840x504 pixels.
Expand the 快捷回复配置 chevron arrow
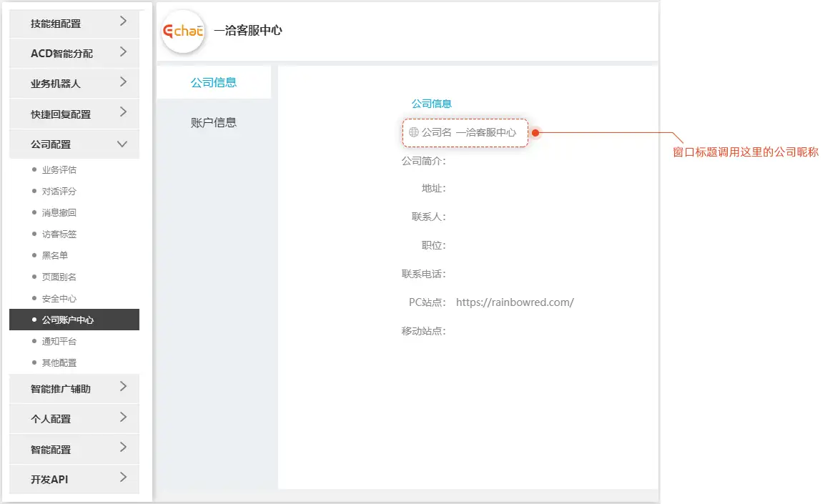pyautogui.click(x=123, y=112)
